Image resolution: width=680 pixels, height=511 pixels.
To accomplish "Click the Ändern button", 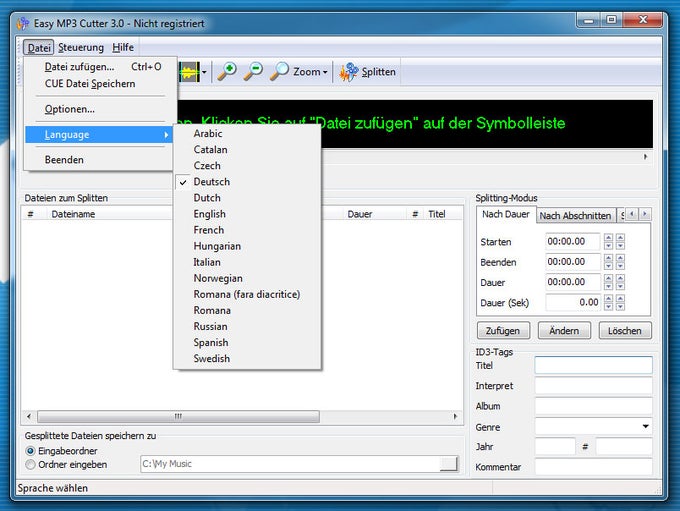I will 564,331.
